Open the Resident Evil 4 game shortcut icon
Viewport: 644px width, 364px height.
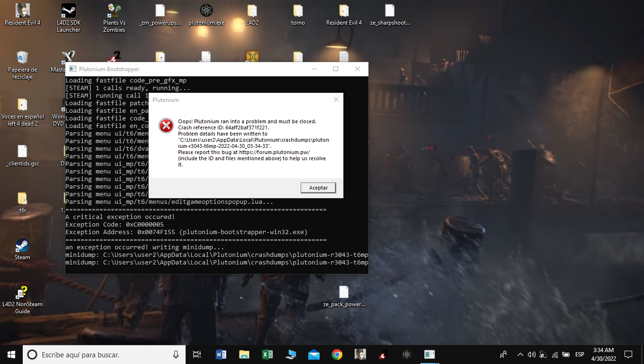[22, 15]
